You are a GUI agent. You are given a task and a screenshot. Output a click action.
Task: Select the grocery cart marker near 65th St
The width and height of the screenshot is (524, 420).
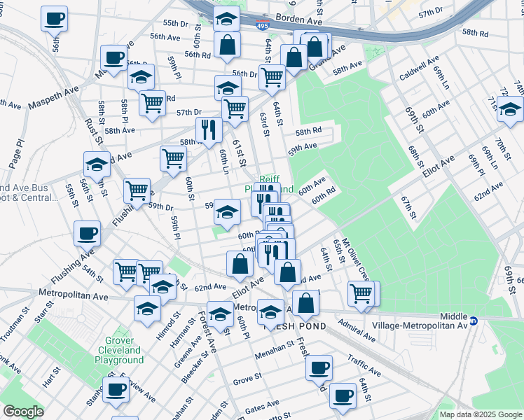(x=361, y=293)
